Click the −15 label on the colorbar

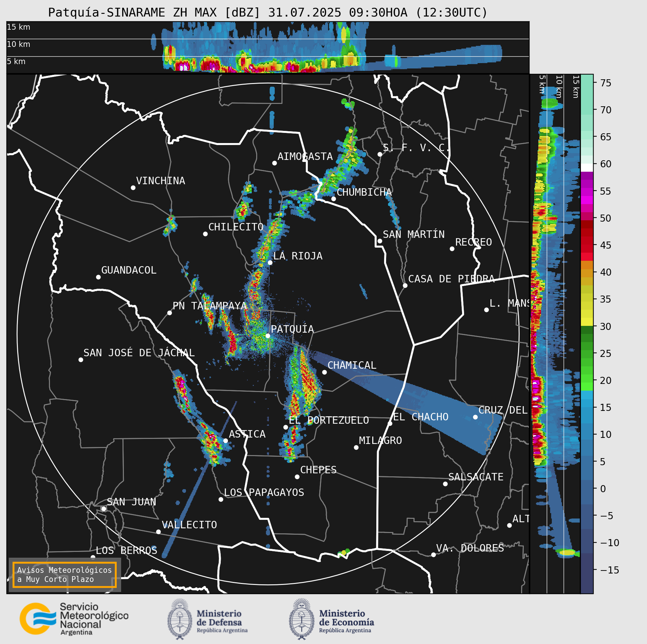point(610,570)
